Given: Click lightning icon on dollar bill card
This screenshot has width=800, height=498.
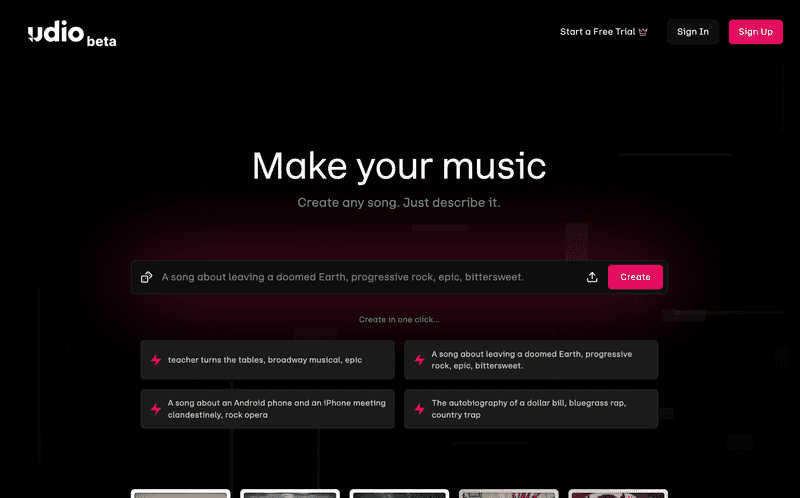Looking at the screenshot, I should click(x=419, y=409).
